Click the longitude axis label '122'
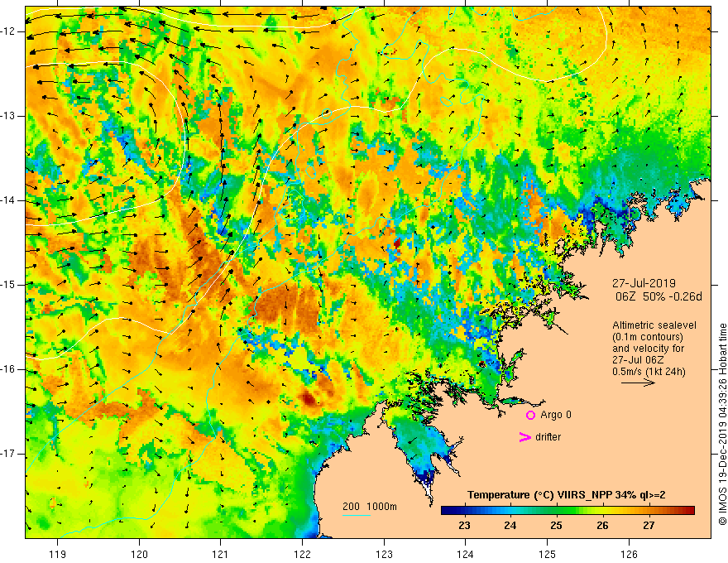 click(x=302, y=554)
